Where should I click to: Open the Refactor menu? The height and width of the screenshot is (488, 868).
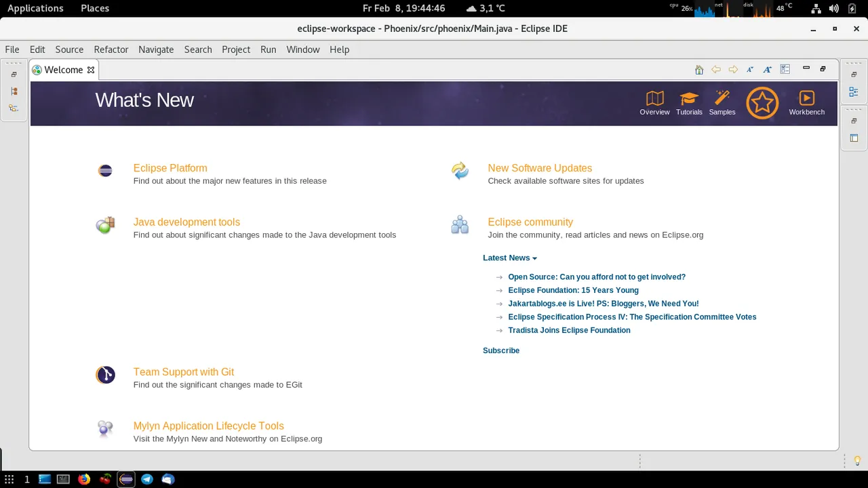111,49
